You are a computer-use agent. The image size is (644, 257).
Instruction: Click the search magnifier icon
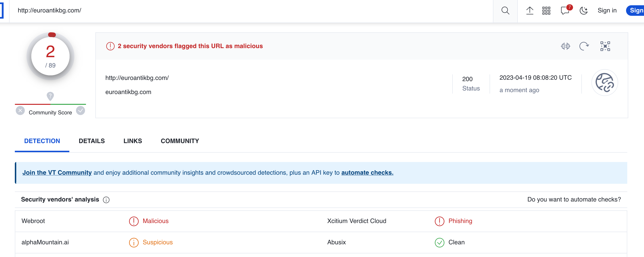pyautogui.click(x=505, y=11)
